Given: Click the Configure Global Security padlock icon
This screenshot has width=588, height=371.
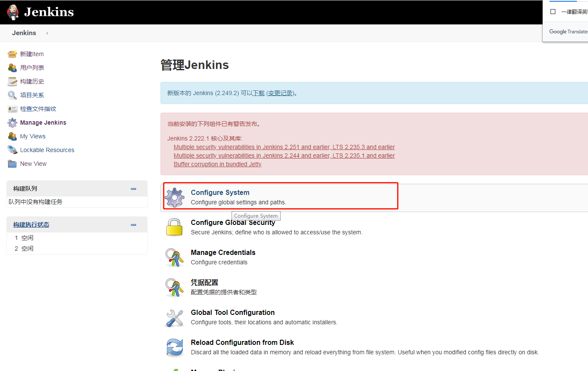Looking at the screenshot, I should (x=175, y=227).
